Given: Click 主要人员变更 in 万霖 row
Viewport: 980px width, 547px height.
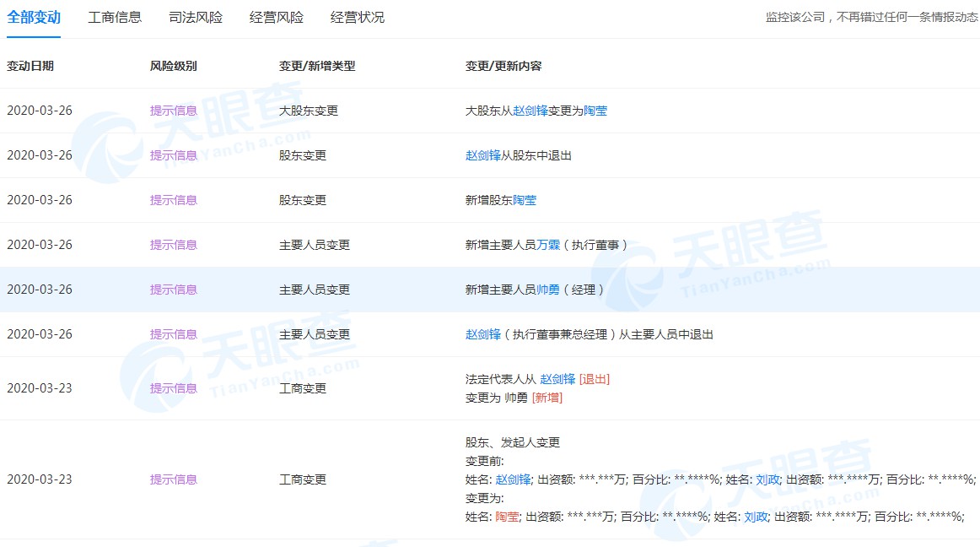Looking at the screenshot, I should pos(315,245).
